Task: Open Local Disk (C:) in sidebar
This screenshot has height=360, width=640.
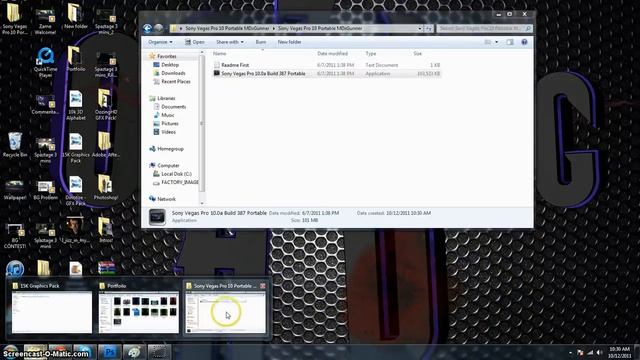Action: (x=176, y=174)
